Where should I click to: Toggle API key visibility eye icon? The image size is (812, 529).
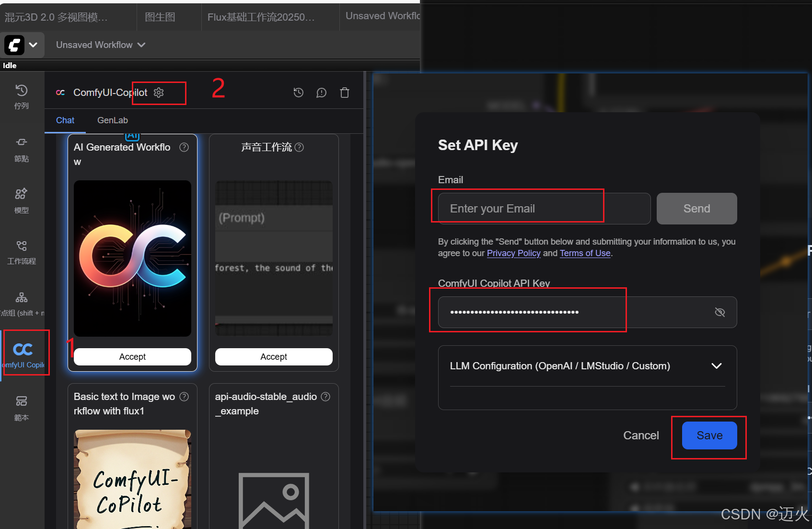tap(719, 312)
